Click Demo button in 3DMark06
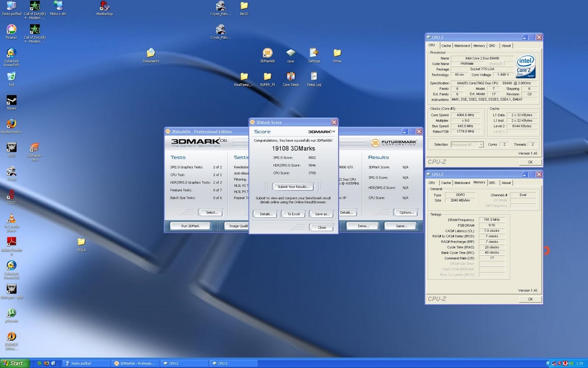This screenshot has width=588, height=368. 363,226
